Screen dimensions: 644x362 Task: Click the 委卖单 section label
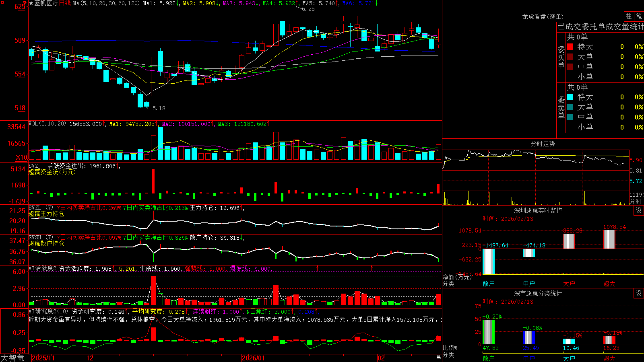561,107
